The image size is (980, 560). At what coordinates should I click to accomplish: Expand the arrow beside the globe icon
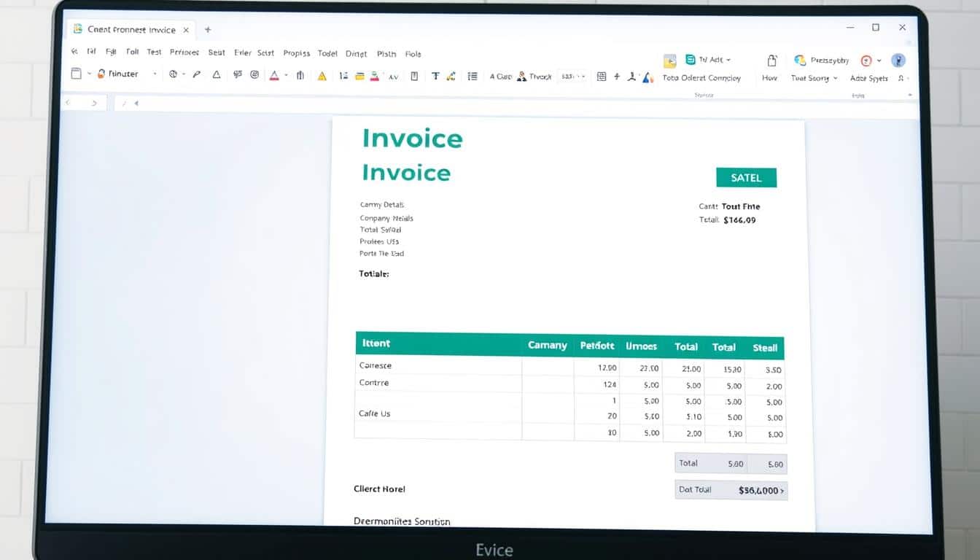[x=184, y=74]
